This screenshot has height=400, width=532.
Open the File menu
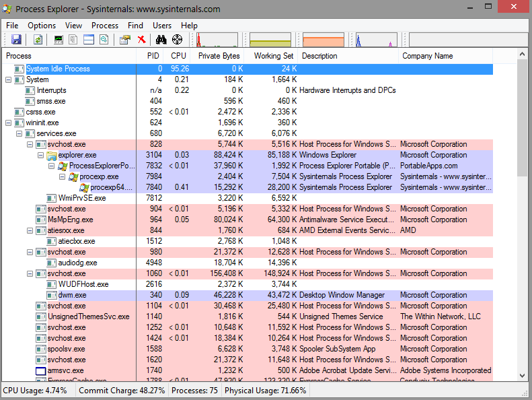(x=12, y=26)
